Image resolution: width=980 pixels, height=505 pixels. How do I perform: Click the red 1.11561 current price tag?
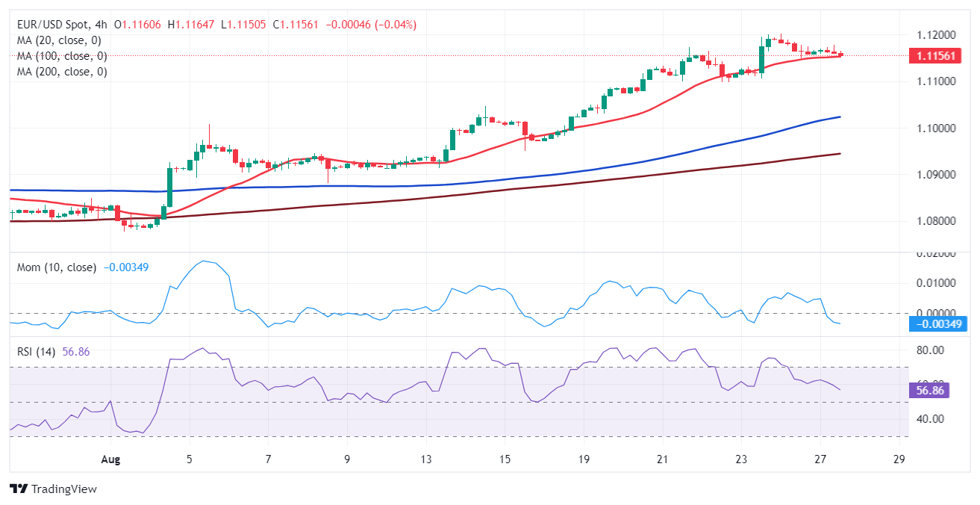(934, 56)
